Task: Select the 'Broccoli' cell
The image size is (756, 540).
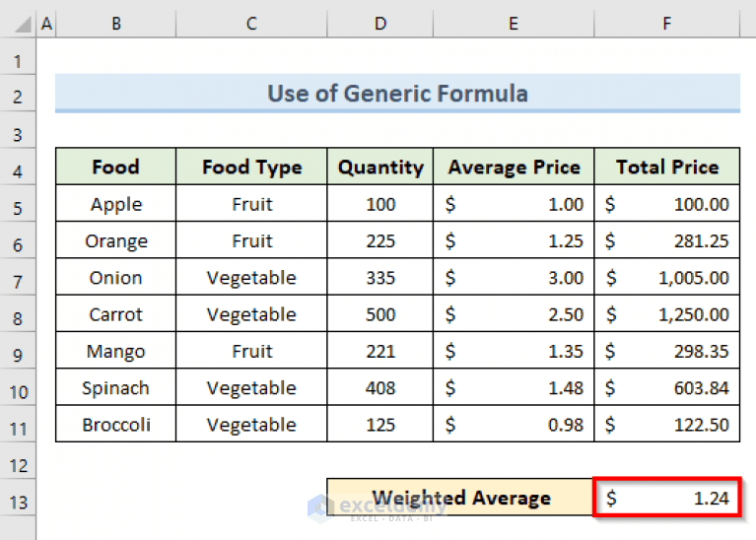Action: (x=116, y=424)
